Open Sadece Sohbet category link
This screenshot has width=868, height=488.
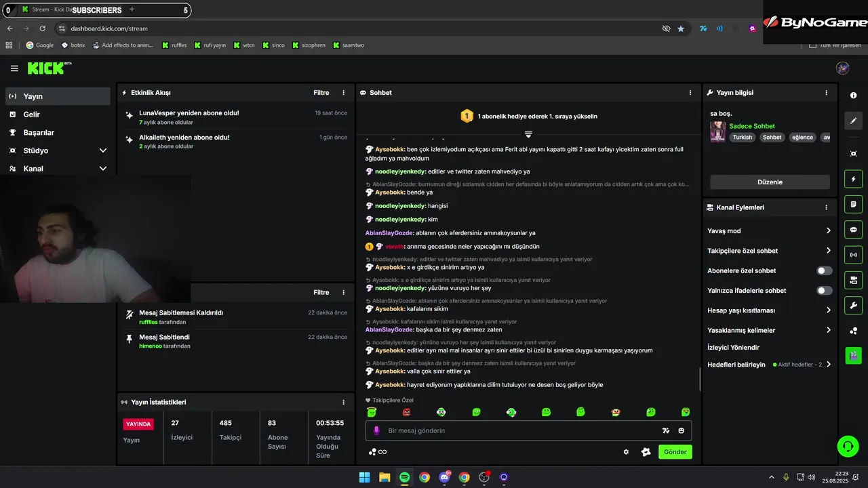click(751, 126)
